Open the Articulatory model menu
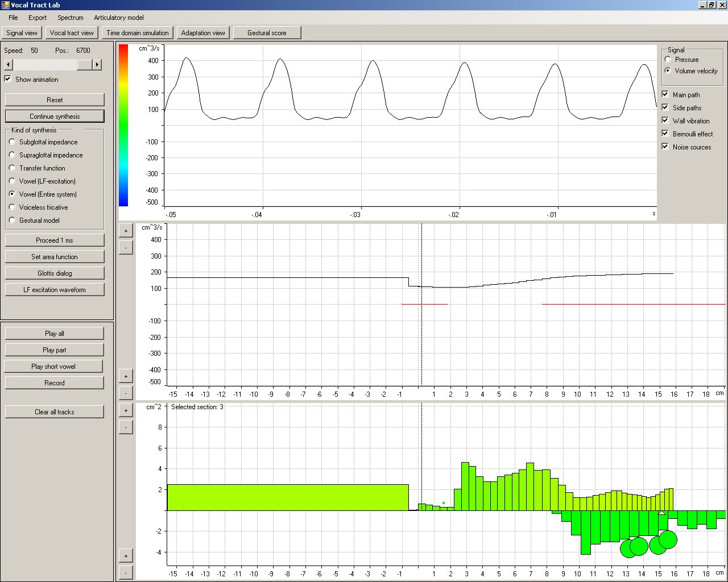Screen dimensions: 728x582 click(118, 18)
